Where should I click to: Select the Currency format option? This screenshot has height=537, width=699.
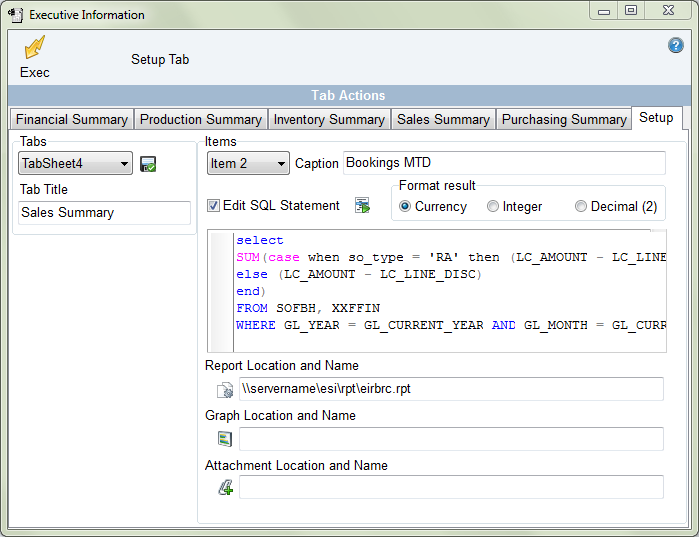pos(404,206)
